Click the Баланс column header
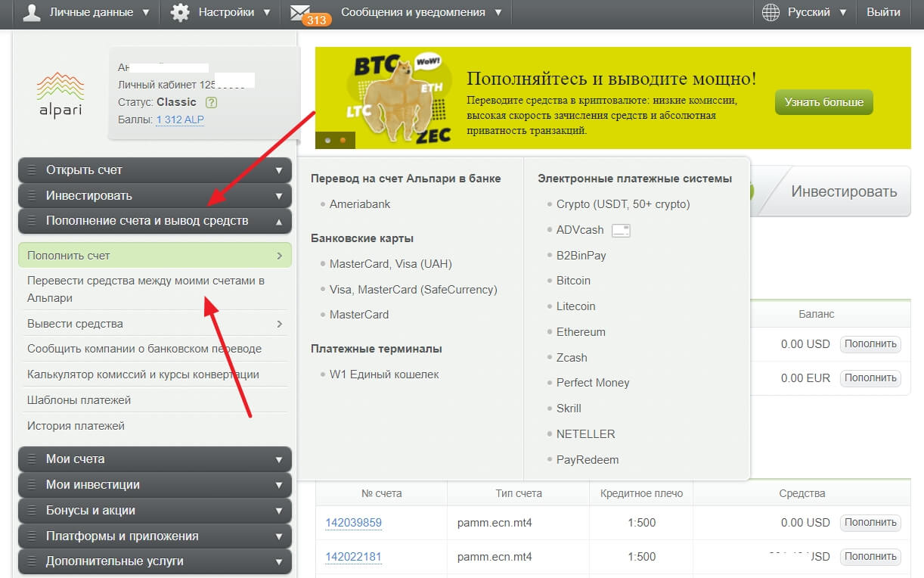Screen dimensions: 924x578 (817, 314)
